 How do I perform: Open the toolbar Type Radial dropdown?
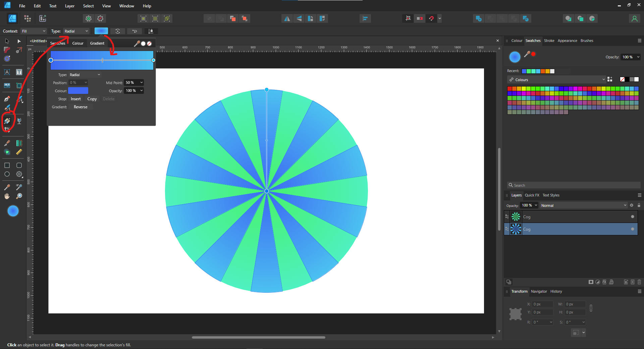coord(76,31)
